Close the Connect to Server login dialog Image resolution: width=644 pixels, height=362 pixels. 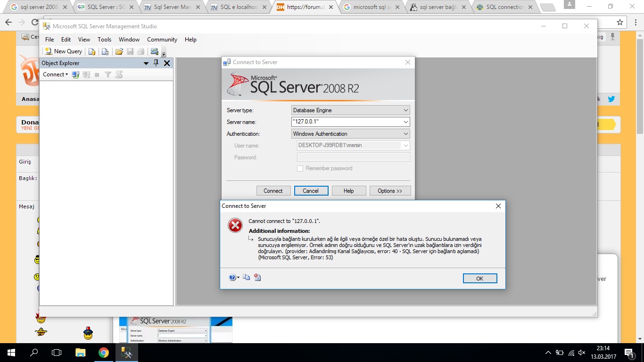(408, 62)
